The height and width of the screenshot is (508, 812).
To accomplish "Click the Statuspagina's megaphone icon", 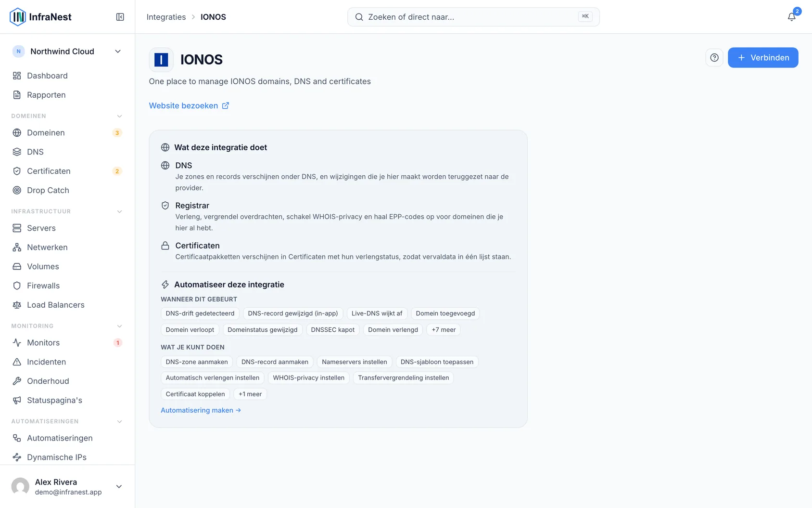I will coord(17,400).
